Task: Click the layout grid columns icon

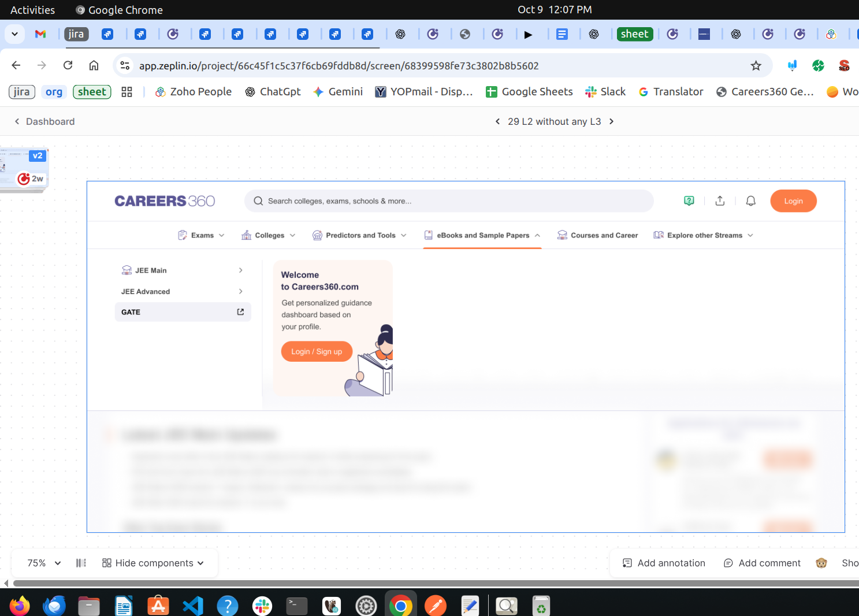Action: (81, 563)
